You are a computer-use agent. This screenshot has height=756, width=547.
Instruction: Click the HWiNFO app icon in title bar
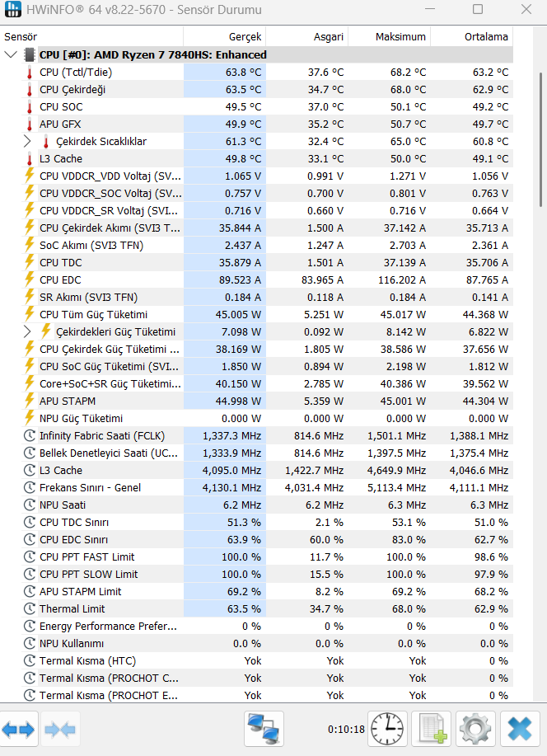(13, 9)
